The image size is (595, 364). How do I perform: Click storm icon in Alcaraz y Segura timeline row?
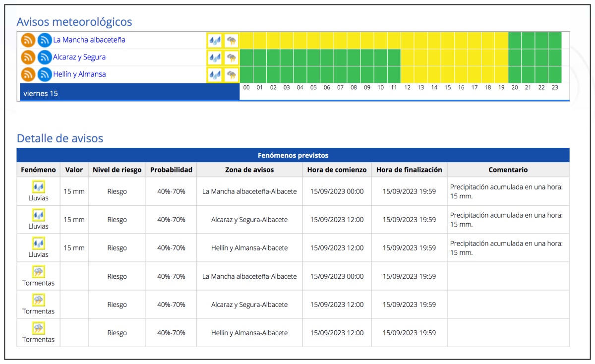tap(231, 58)
